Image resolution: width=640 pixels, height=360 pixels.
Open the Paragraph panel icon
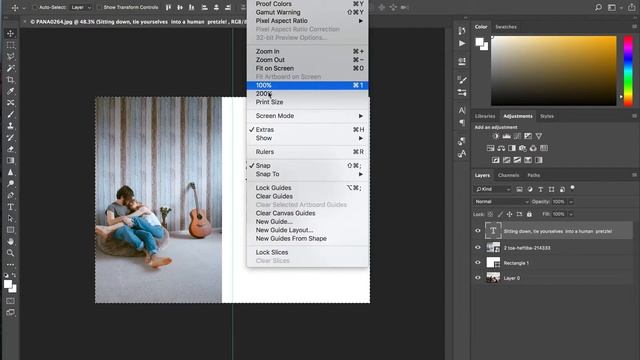point(462,122)
